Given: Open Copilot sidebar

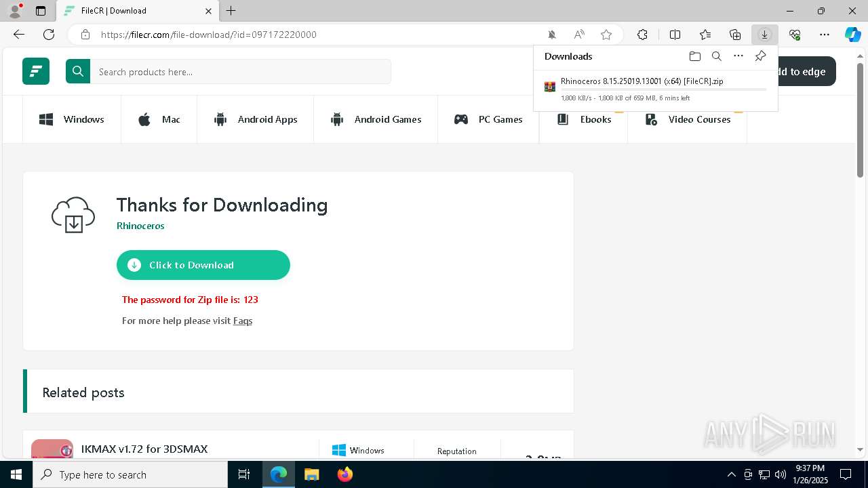Looking at the screenshot, I should tap(852, 35).
